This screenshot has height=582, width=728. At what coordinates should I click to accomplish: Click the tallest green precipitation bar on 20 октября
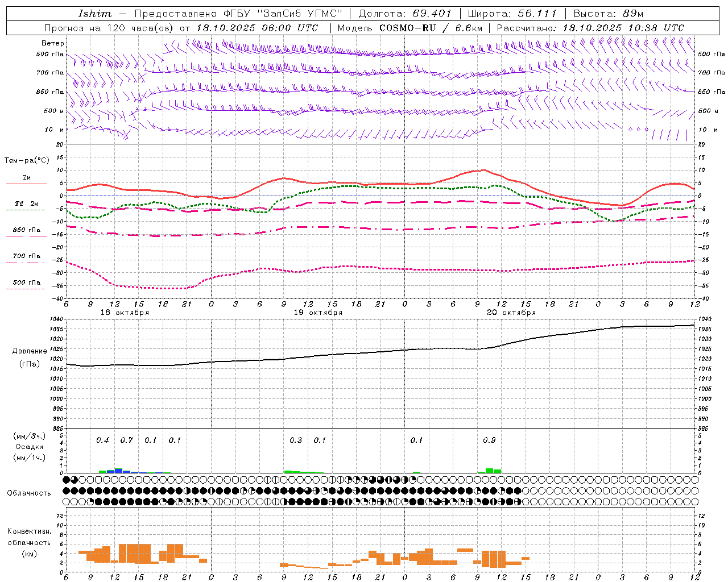pyautogui.click(x=489, y=471)
